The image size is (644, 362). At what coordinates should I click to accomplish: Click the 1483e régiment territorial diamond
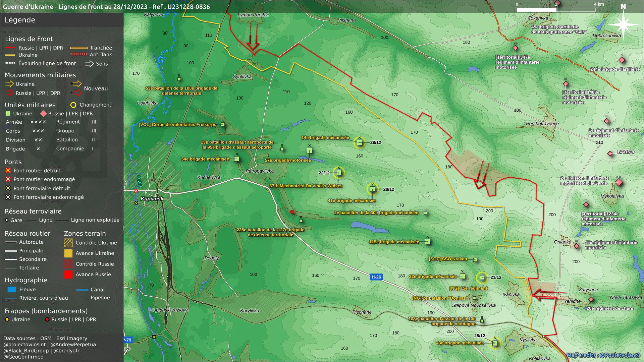point(566,84)
